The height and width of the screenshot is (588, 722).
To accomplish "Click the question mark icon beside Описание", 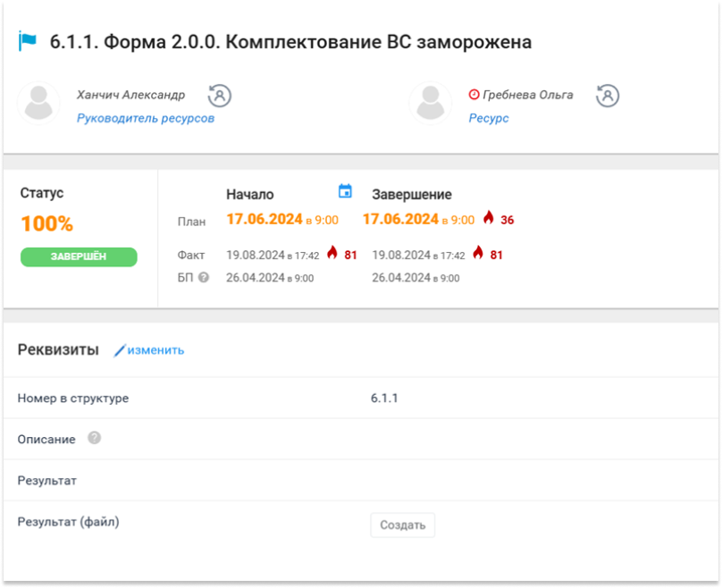I will [x=95, y=438].
